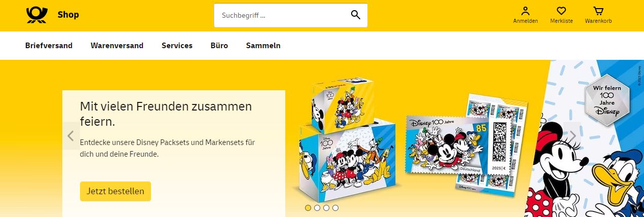Click the Jetzt bestellen button
The width and height of the screenshot is (644, 217).
pos(116,191)
